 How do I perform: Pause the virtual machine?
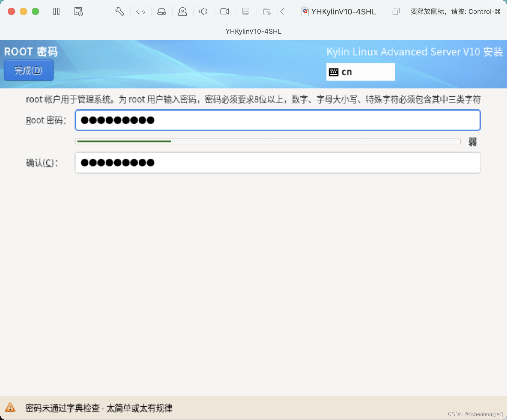coord(56,12)
